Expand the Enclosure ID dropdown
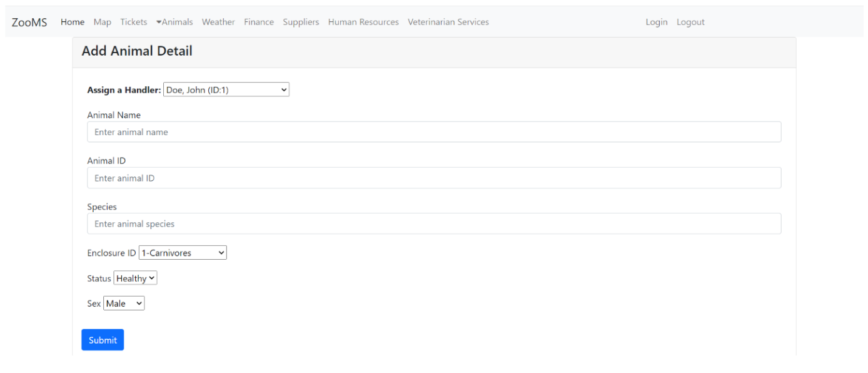The height and width of the screenshot is (373, 868). click(x=183, y=253)
